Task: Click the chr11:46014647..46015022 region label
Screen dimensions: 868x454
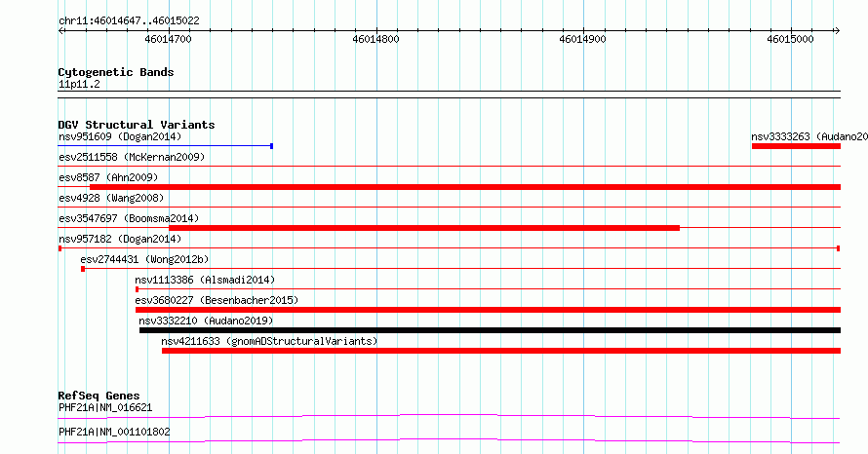Action: tap(129, 21)
